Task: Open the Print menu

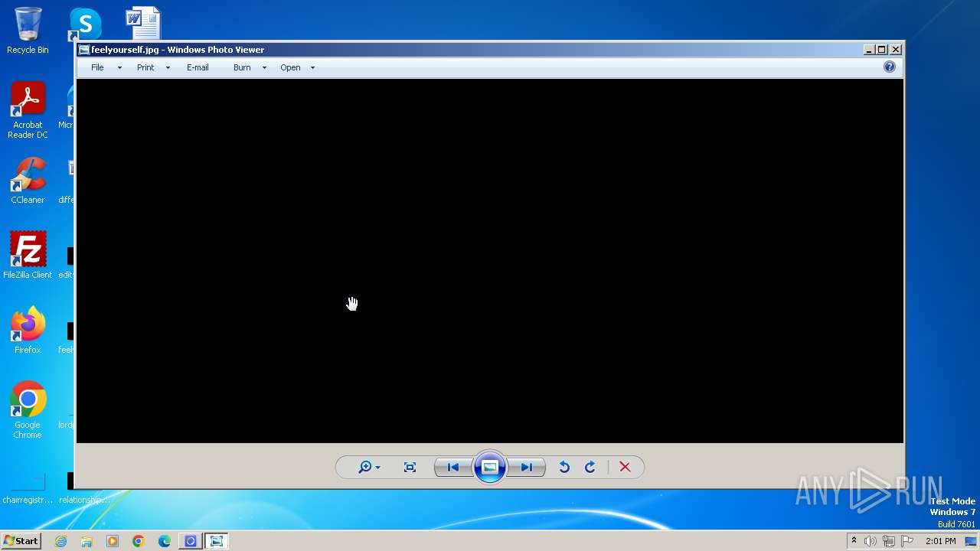Action: click(145, 67)
